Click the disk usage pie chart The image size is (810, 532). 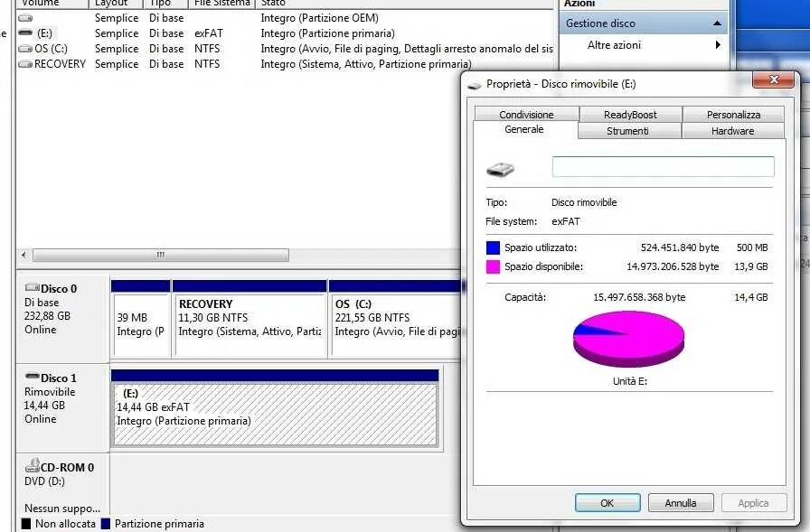tap(628, 339)
